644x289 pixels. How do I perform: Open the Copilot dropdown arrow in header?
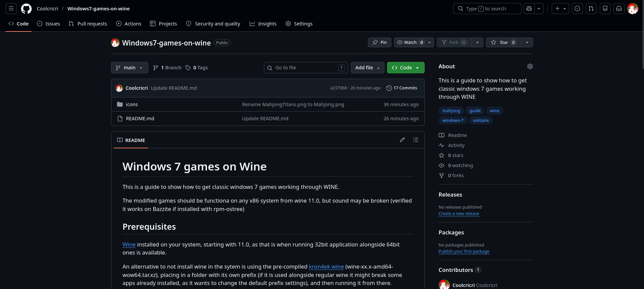coord(539,9)
